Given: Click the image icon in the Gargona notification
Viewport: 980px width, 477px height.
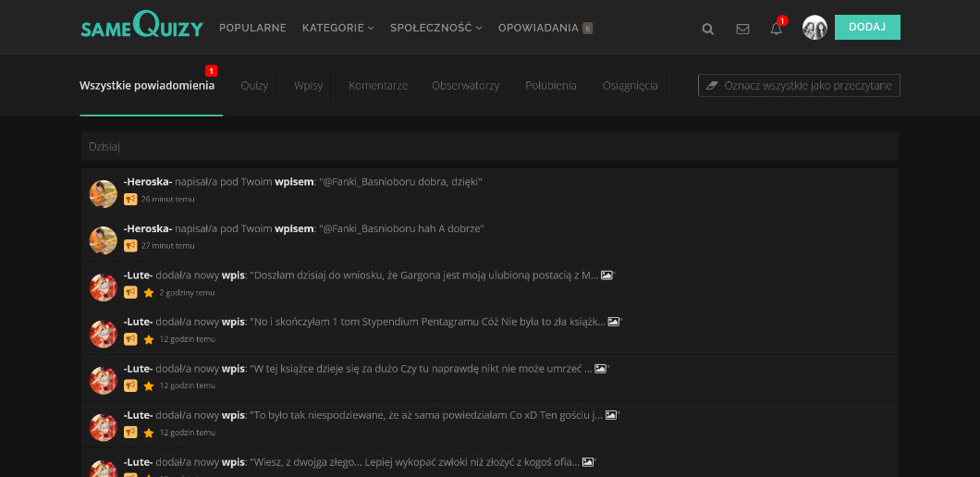Looking at the screenshot, I should (607, 275).
